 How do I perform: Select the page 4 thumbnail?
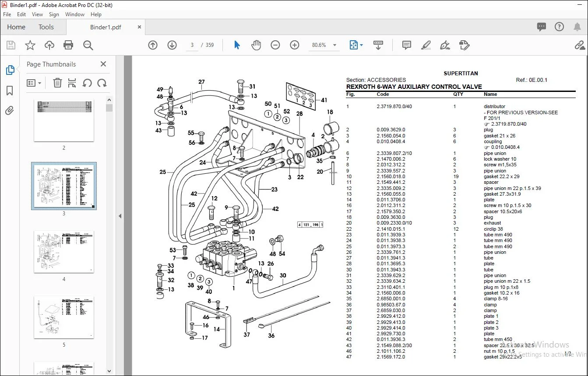[x=64, y=252]
